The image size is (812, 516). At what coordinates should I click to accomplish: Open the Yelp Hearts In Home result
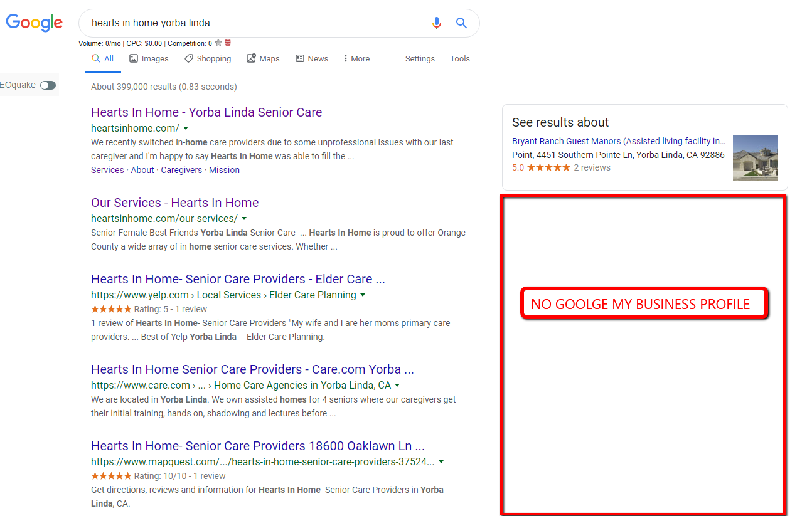click(238, 279)
